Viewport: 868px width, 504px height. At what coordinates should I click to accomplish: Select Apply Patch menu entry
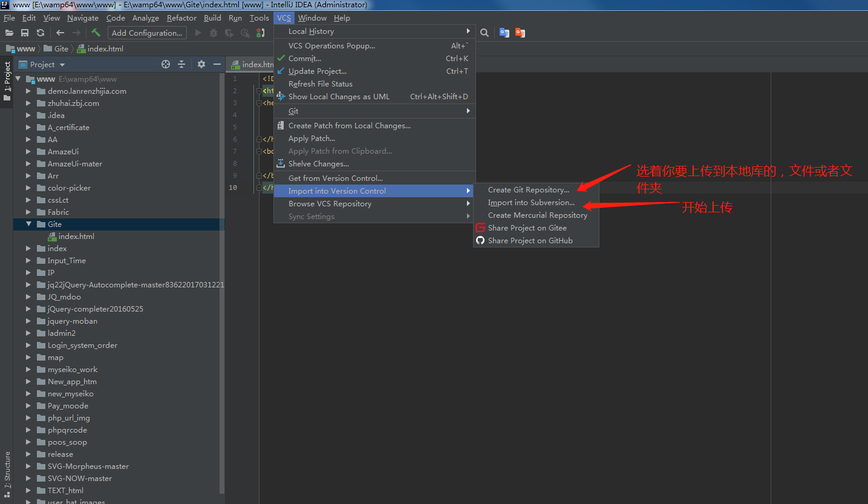click(374, 138)
